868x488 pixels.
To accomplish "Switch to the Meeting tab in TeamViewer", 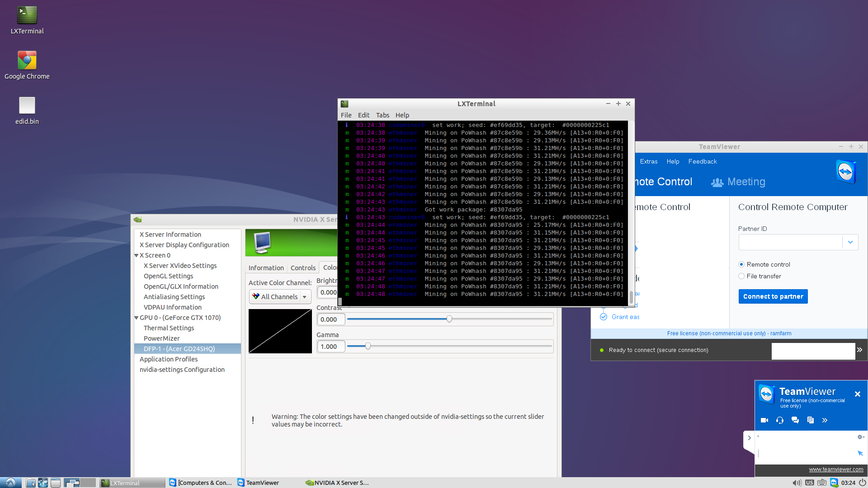I will tap(738, 182).
